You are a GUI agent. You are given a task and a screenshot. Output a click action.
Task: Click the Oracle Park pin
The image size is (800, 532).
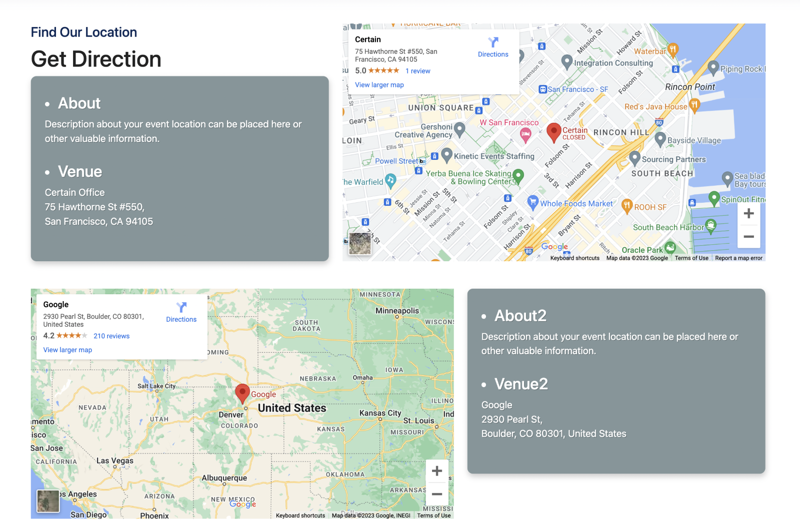coord(670,248)
